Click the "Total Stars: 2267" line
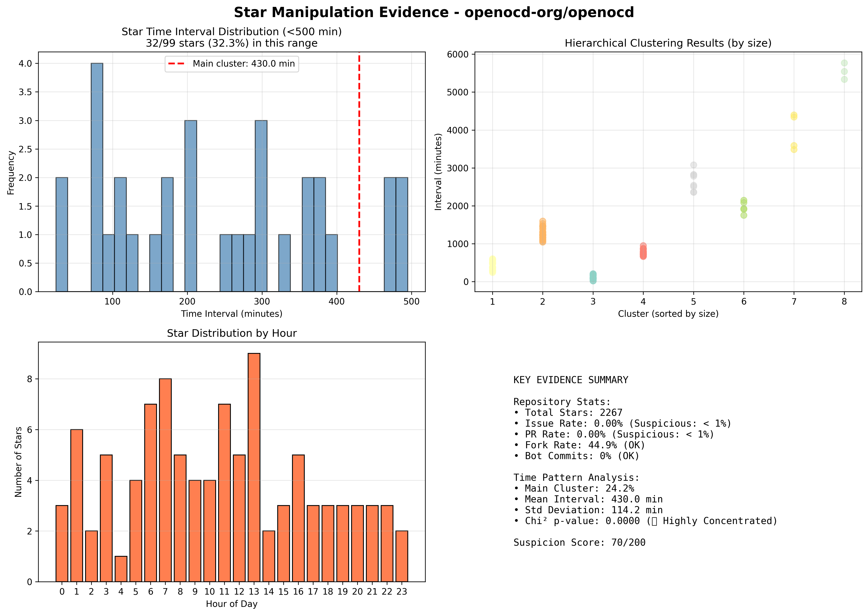This screenshot has width=868, height=615. click(568, 412)
